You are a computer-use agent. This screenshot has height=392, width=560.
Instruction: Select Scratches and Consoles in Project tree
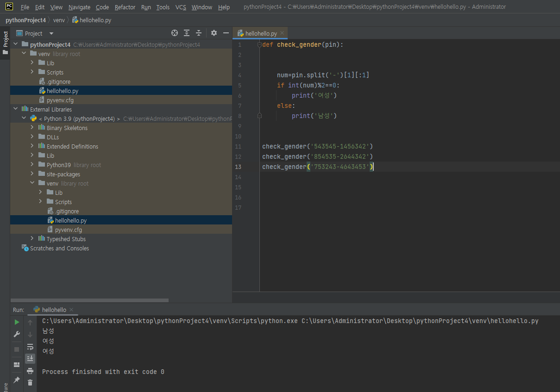(x=59, y=248)
